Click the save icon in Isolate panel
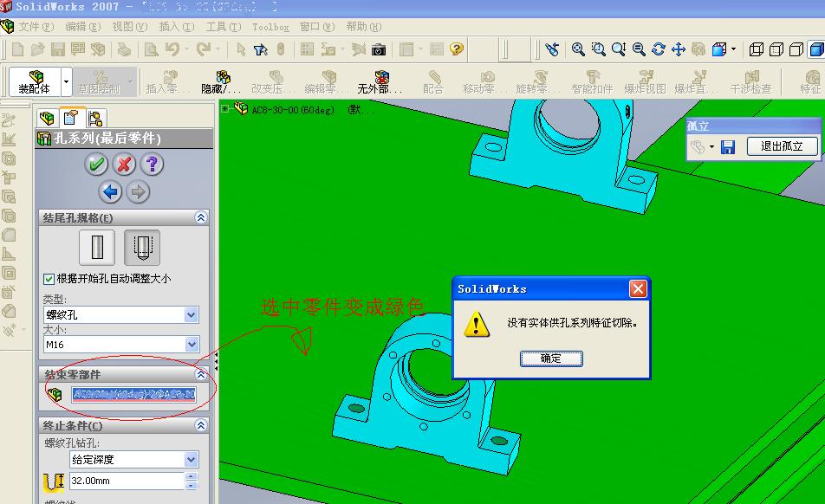825x504 pixels. (728, 146)
